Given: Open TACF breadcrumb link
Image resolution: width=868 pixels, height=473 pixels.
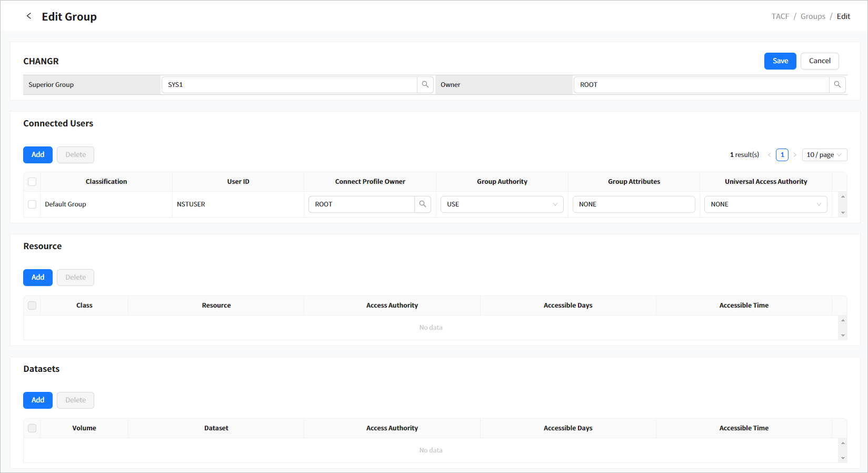Looking at the screenshot, I should pyautogui.click(x=780, y=16).
